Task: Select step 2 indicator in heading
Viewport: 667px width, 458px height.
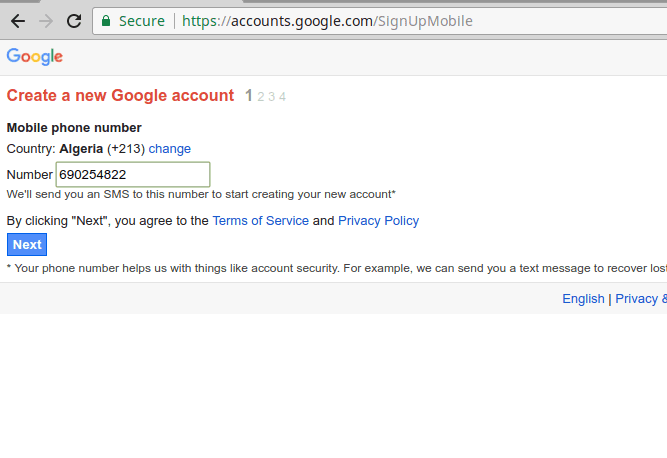Action: (261, 97)
